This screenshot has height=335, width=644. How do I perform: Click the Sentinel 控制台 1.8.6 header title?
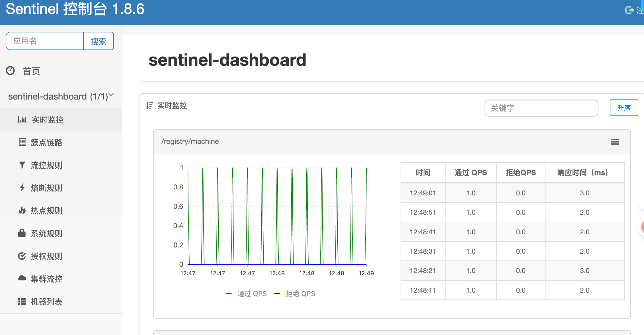75,9
